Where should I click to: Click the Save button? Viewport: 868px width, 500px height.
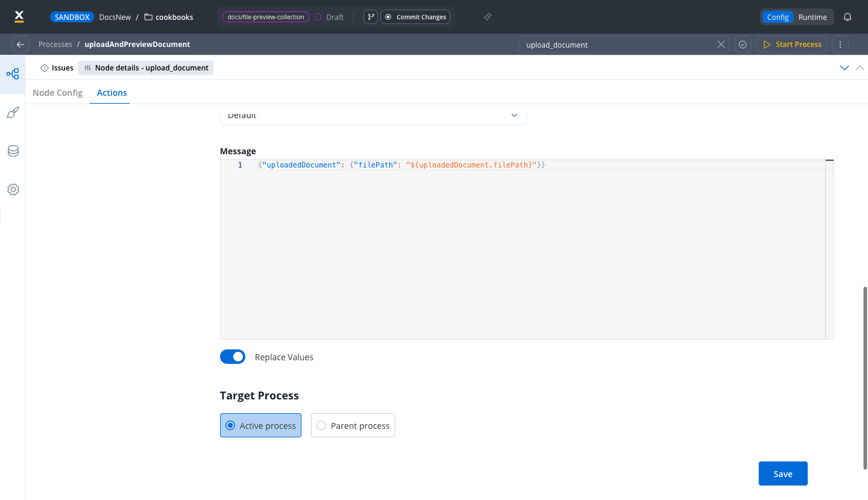783,473
